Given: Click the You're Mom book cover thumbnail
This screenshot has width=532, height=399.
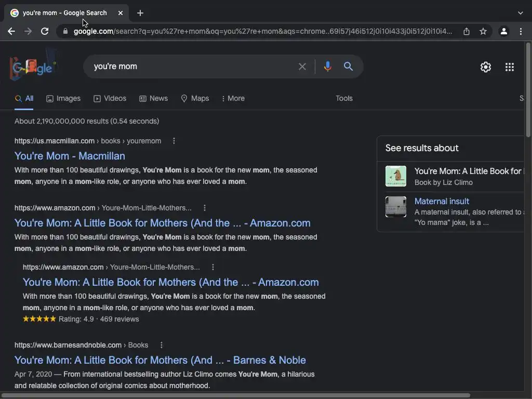Looking at the screenshot, I should coord(395,176).
